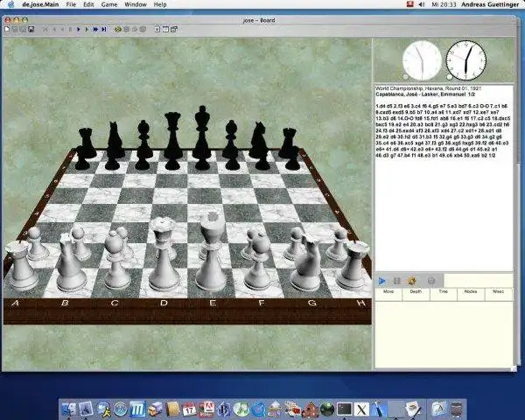Screen dimensions: 525x420
Task: Start engine with blue play button
Action: tap(381, 281)
